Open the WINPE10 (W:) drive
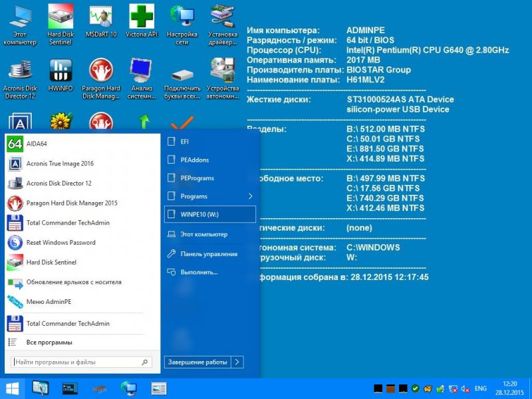 point(209,214)
